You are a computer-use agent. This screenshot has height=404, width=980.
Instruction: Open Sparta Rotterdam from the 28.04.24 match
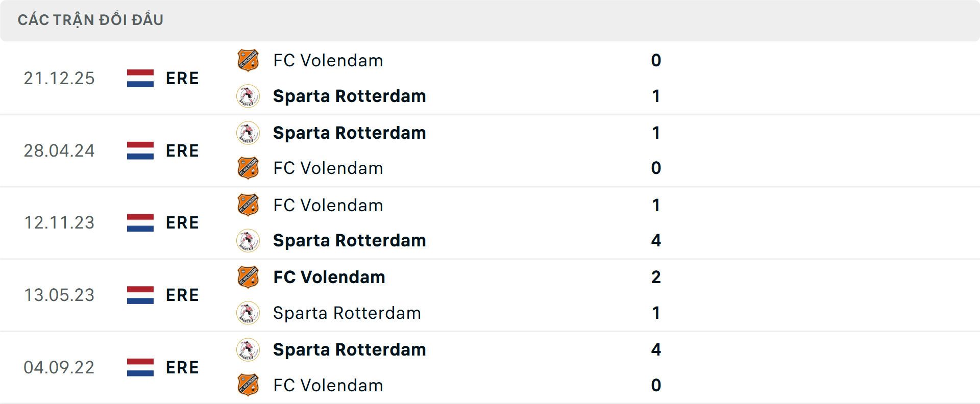[x=350, y=133]
